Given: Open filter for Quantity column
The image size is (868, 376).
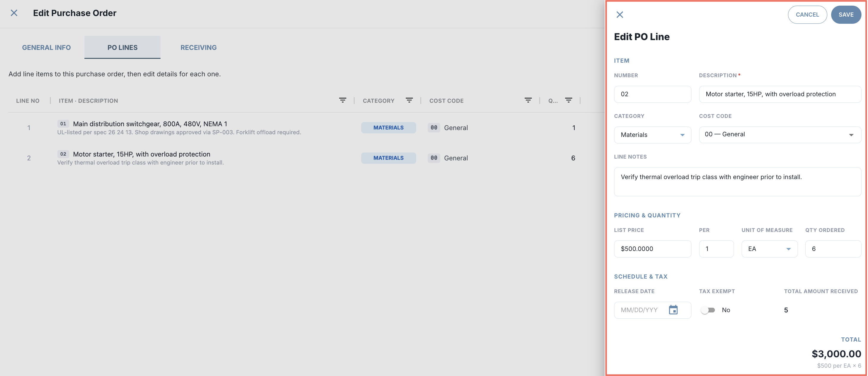Looking at the screenshot, I should (x=568, y=100).
